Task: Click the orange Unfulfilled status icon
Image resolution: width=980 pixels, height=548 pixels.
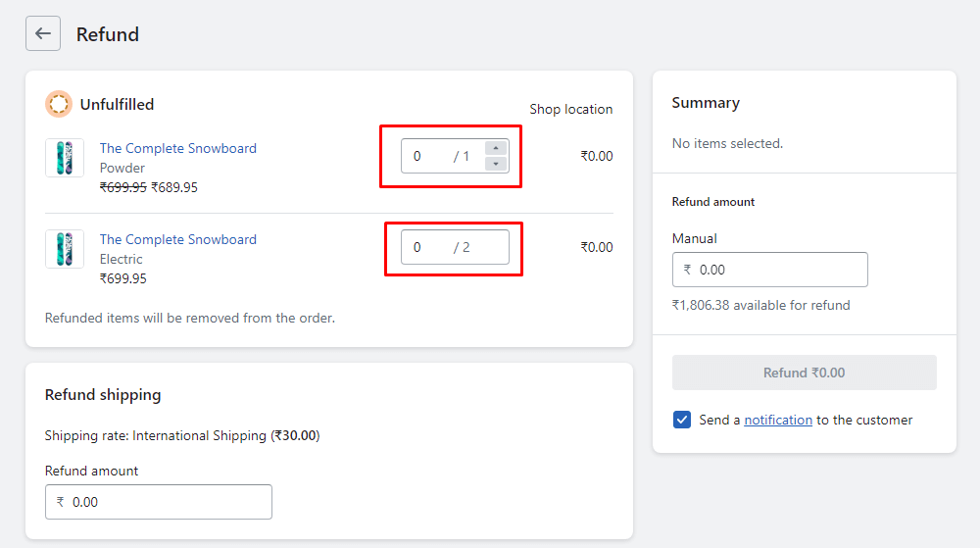Action: coord(59,104)
